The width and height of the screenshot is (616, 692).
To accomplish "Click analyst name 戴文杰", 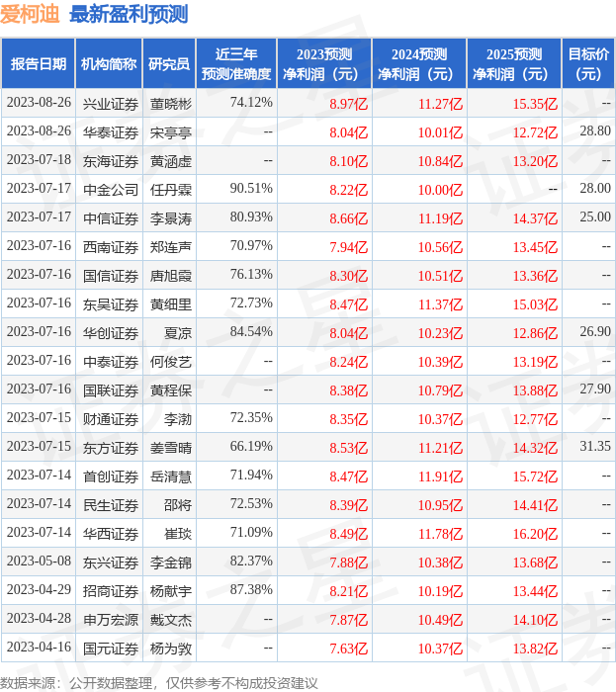I will click(x=171, y=620).
